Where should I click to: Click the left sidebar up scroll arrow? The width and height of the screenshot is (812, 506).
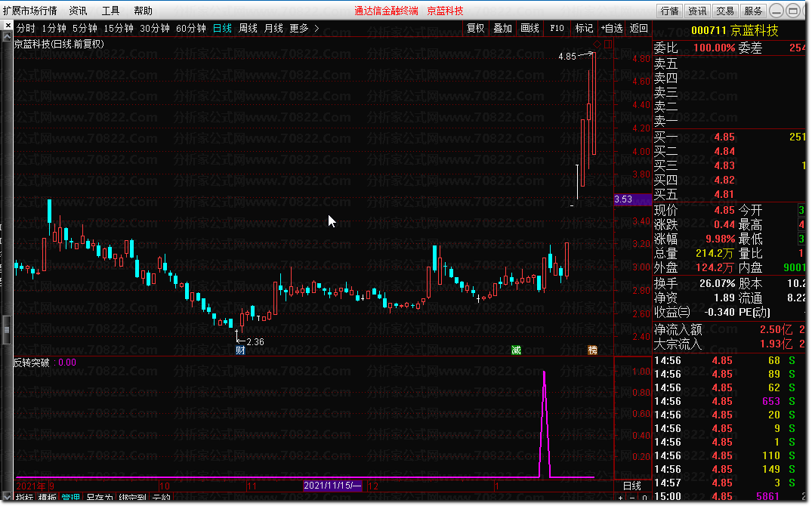(8, 37)
